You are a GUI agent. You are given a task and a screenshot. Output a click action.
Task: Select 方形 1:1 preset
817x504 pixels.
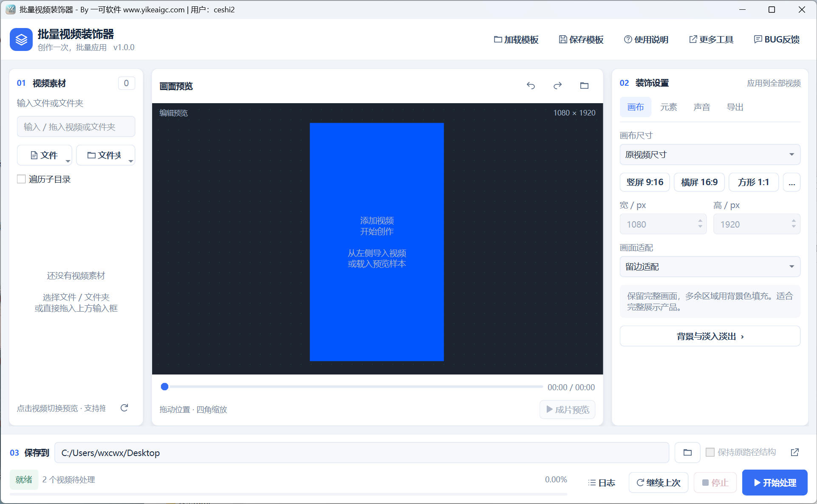[753, 182]
